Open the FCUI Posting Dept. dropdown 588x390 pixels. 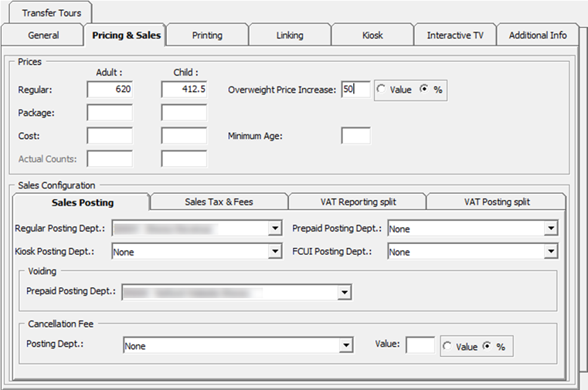[x=550, y=252]
